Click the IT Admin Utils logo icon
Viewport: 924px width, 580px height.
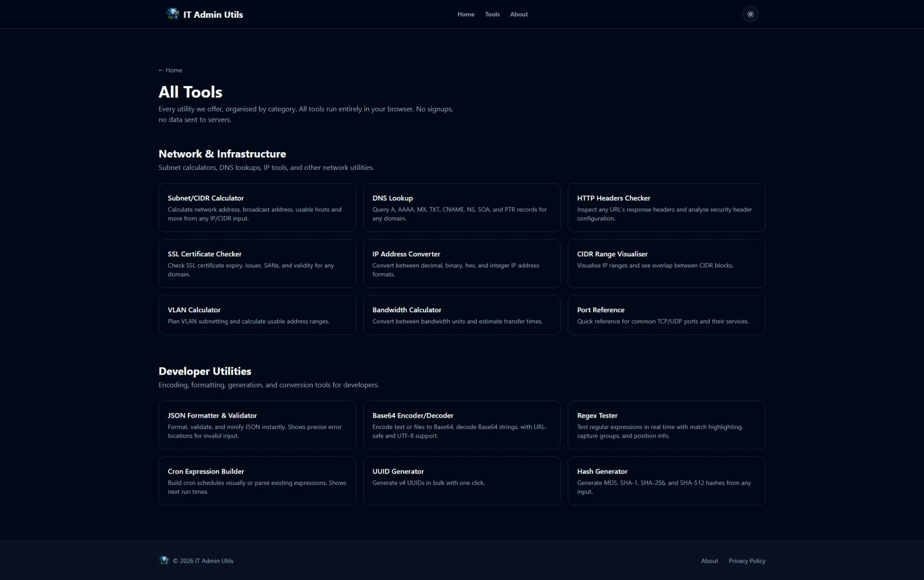[172, 14]
